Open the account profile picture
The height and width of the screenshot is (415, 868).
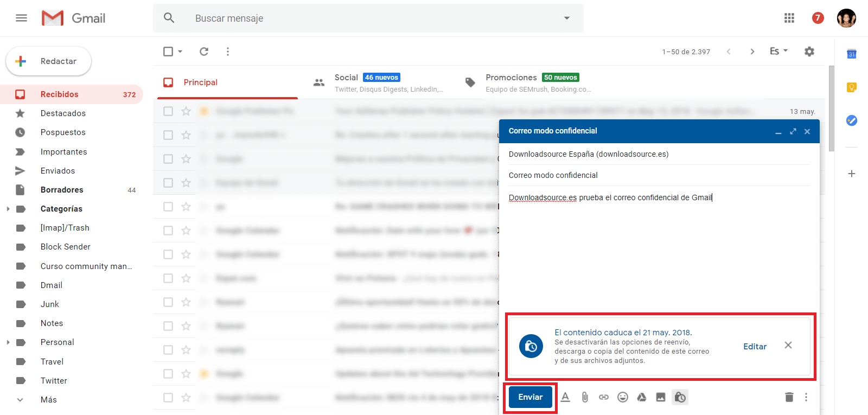click(846, 18)
